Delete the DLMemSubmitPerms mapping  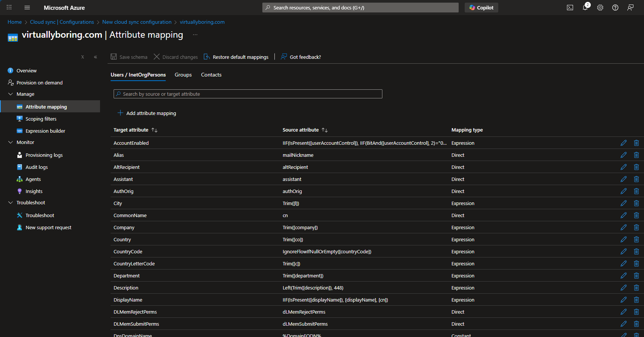point(636,324)
